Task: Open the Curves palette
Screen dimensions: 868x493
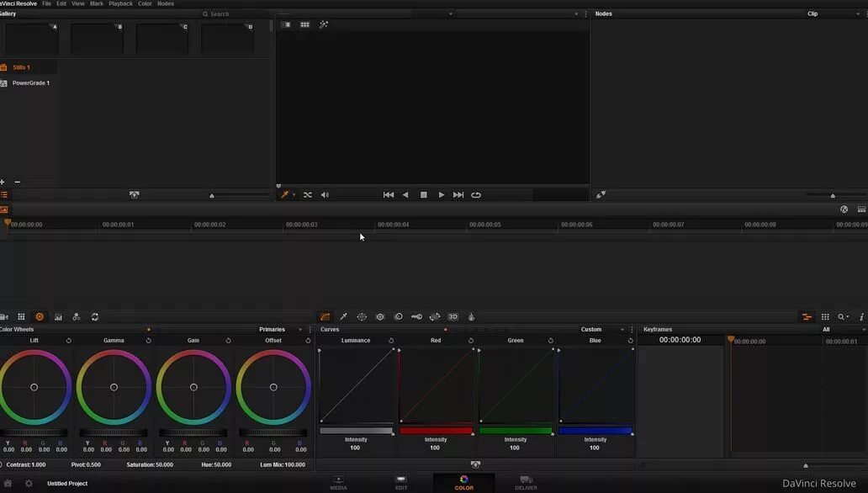Action: coord(325,317)
